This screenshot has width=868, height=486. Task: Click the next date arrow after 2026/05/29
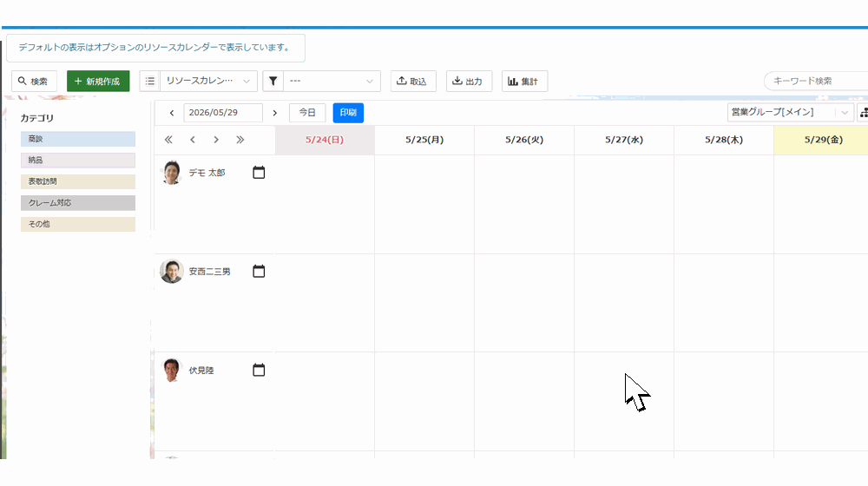(x=274, y=113)
